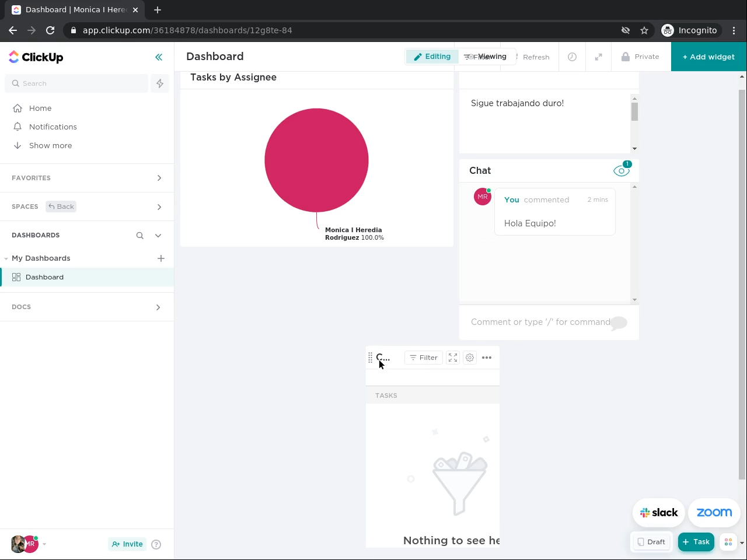
Task: Bookmark page with star icon
Action: [644, 30]
